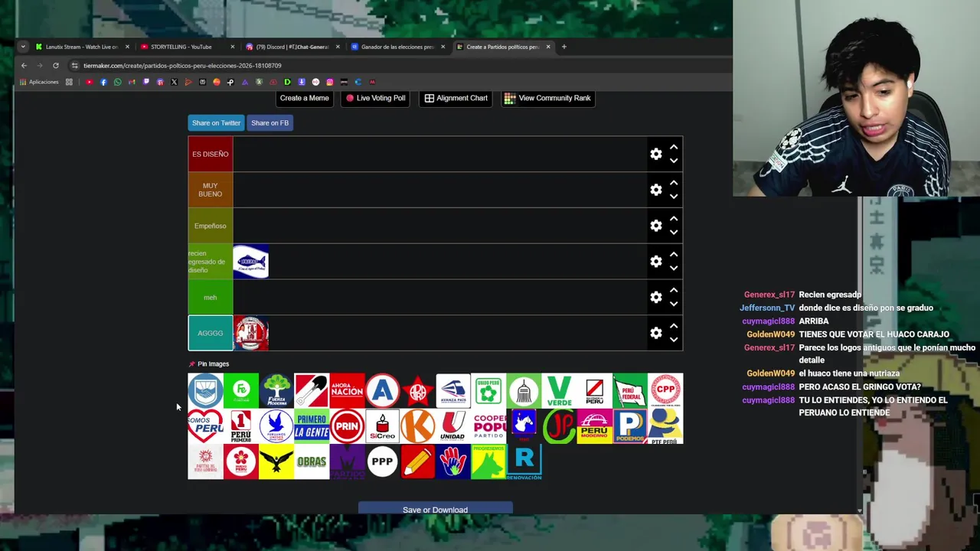Switch to Ganador de las elecciones tab
980x551 pixels.
pos(397,47)
